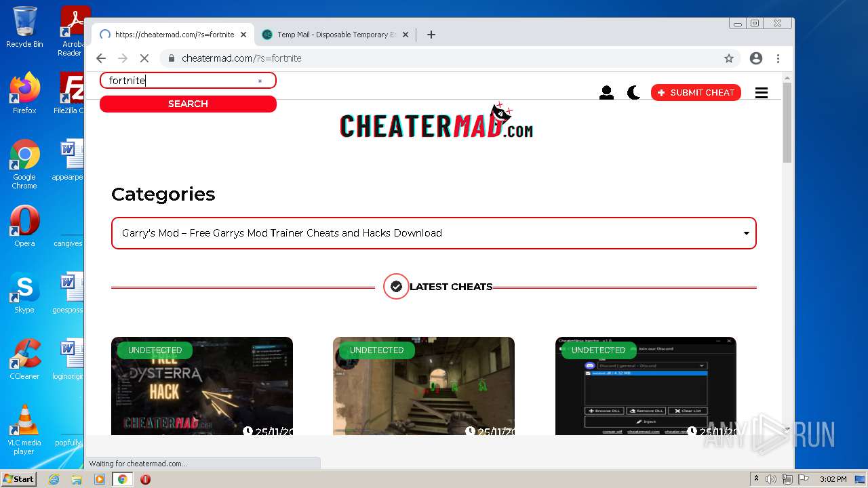Open Opera icon in taskbar
This screenshot has width=868, height=488.
tap(145, 479)
